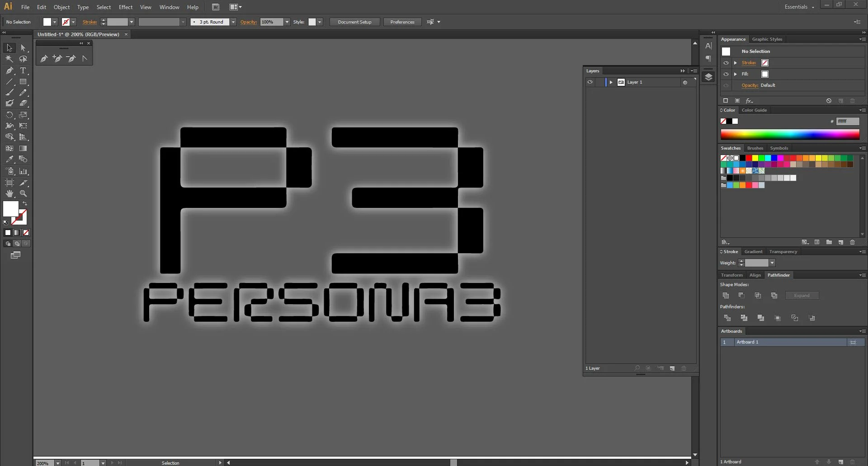Open the Style dropdown in control bar

point(320,22)
